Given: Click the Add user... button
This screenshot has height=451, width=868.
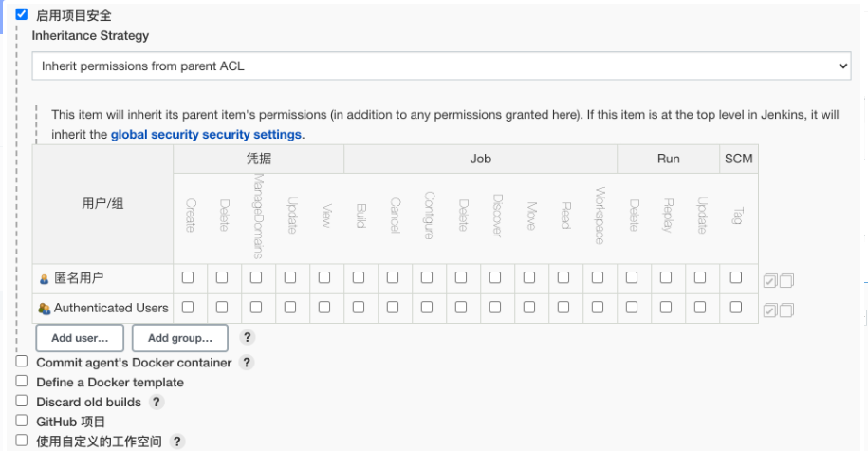Looking at the screenshot, I should point(80,337).
